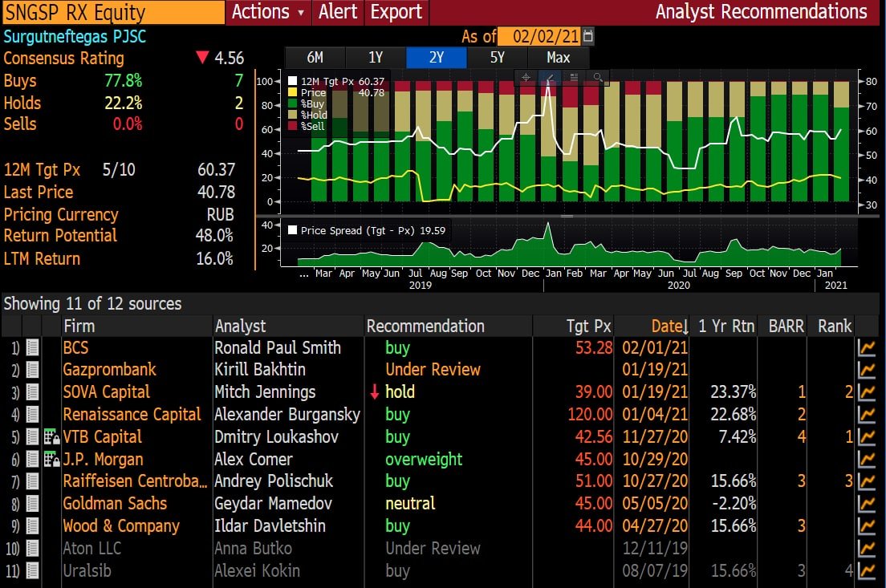Open the document icon for Aton LLC row
This screenshot has width=886, height=588.
tap(32, 548)
